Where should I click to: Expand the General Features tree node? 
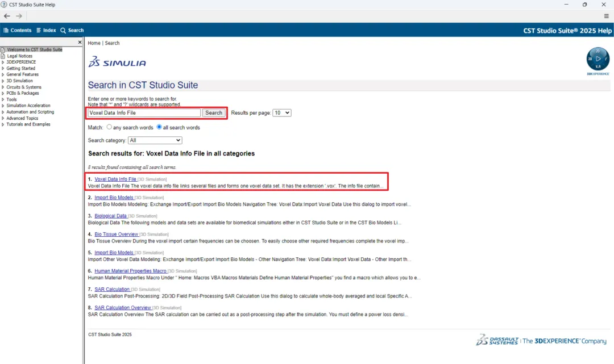[x=3, y=75]
